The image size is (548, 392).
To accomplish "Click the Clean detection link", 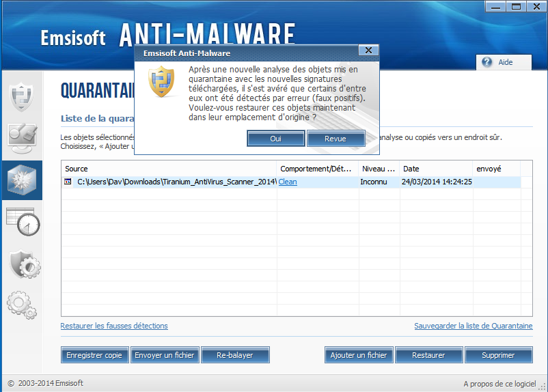I will tap(288, 182).
